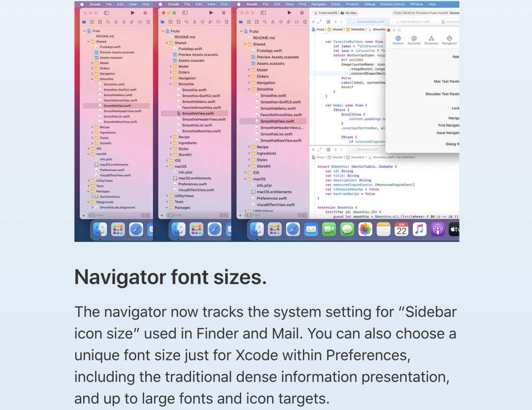Open Photos app in the Dock
The height and width of the screenshot is (410, 532).
365,230
